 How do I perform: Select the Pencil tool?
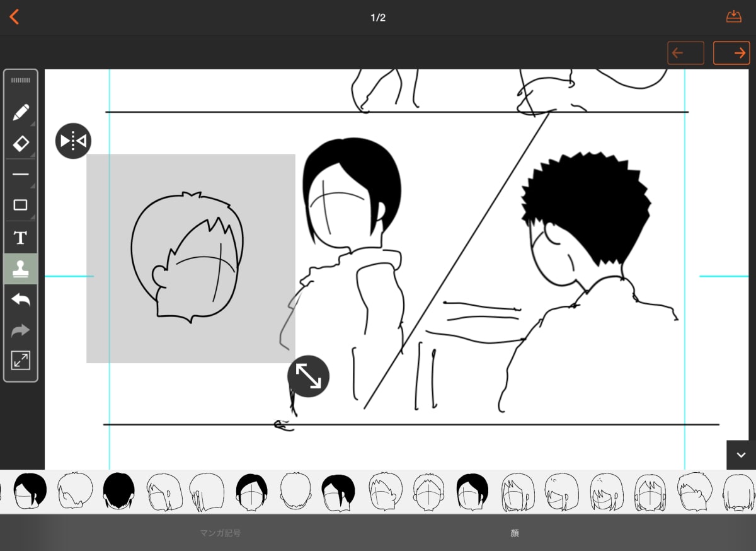point(21,112)
